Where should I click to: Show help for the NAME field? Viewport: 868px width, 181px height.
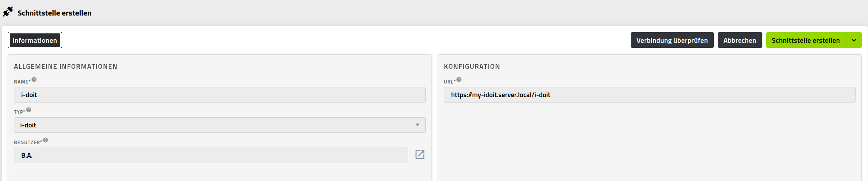34,80
